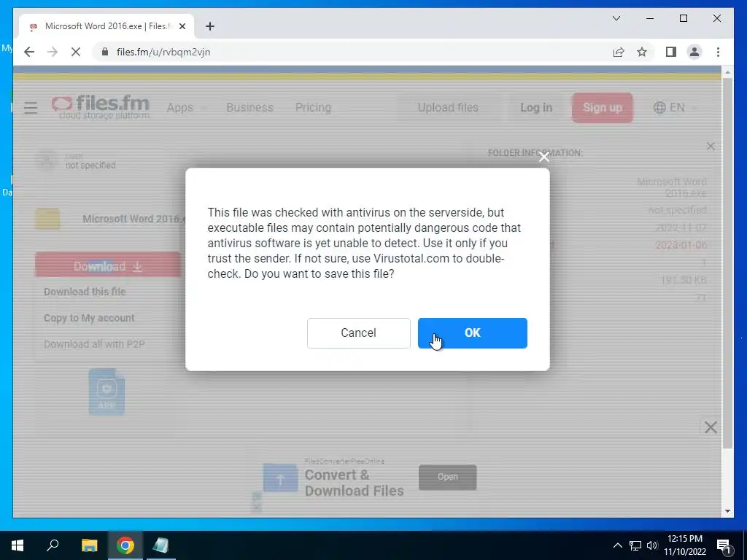Click the ad Open button

(447, 477)
